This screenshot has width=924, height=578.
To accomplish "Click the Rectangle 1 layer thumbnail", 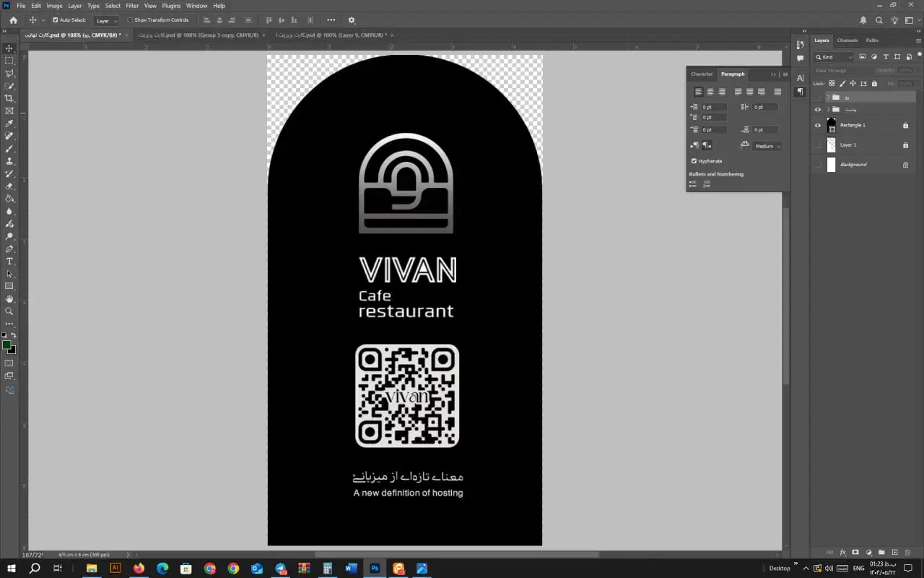I will [x=831, y=125].
